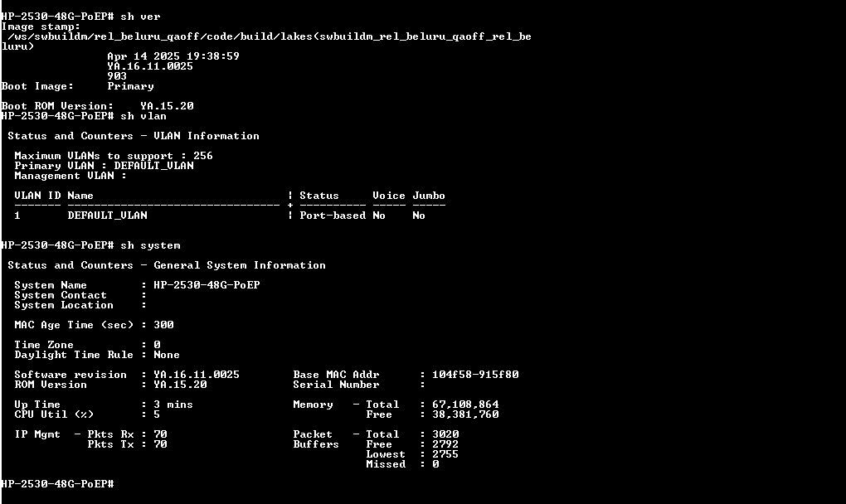Select the MAC Age Time value '300'

coord(163,325)
